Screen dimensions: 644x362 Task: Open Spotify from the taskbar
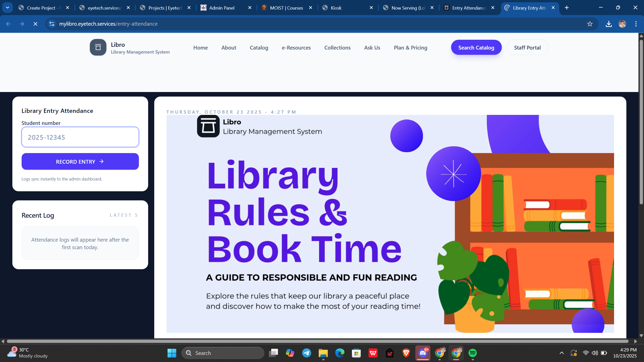[x=472, y=353]
